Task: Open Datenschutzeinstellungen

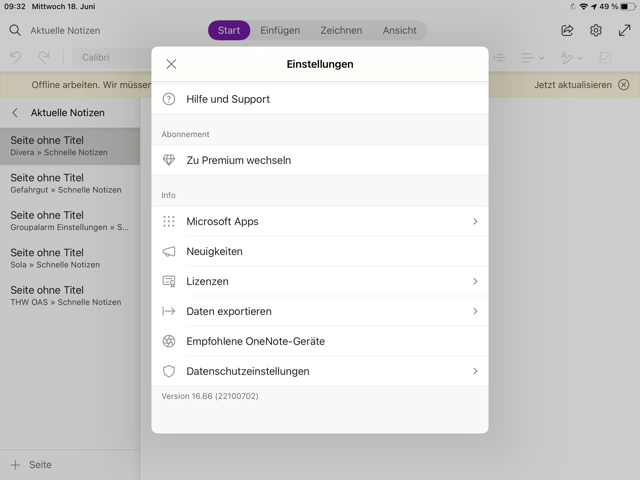Action: (320, 371)
